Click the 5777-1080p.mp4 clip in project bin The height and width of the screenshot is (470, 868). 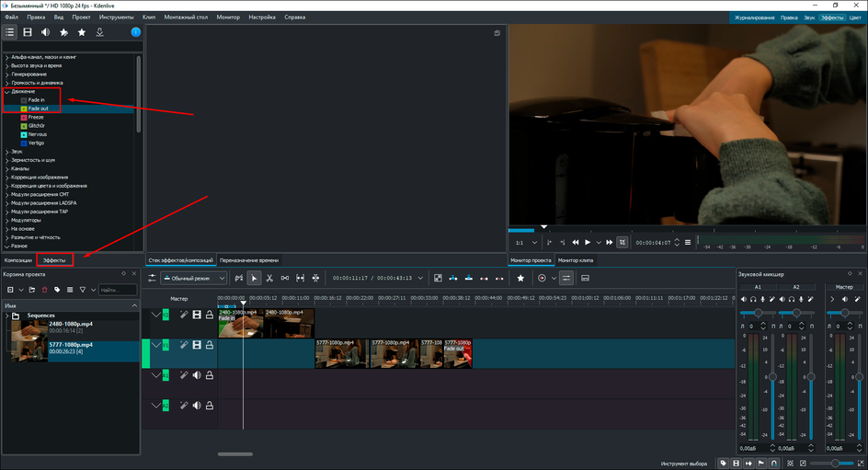click(x=71, y=346)
